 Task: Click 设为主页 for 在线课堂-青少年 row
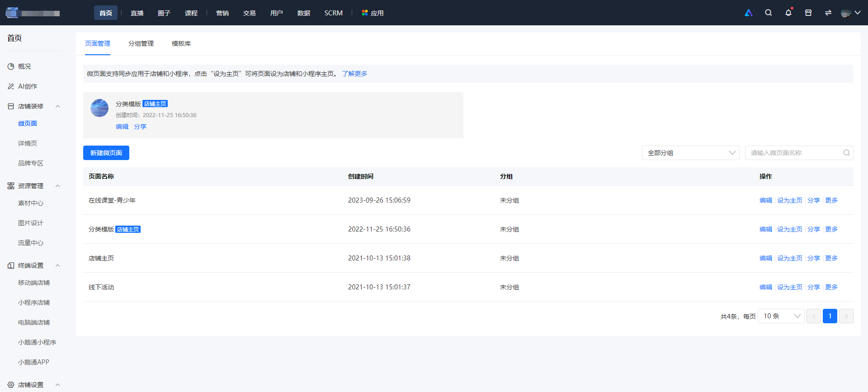(790, 200)
